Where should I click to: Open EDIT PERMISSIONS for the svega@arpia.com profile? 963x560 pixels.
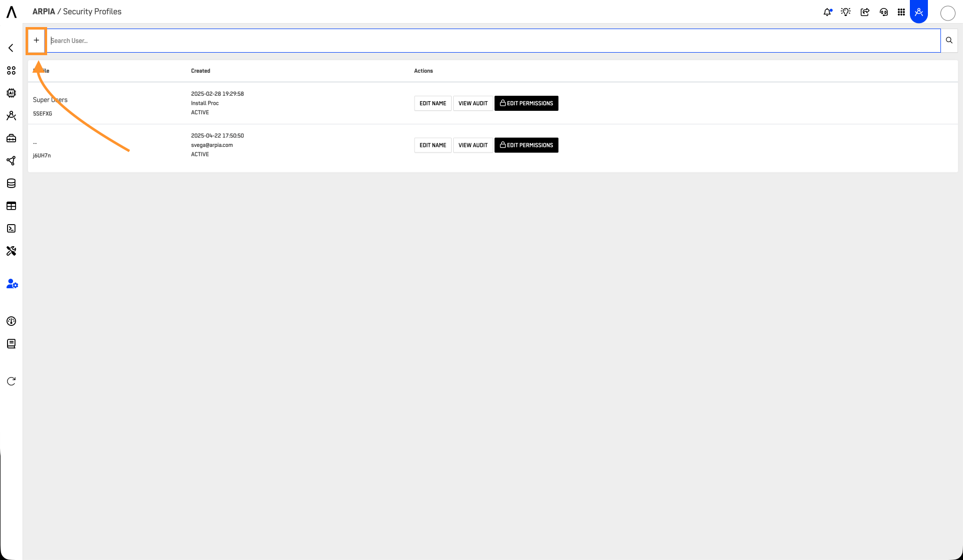[x=526, y=145]
